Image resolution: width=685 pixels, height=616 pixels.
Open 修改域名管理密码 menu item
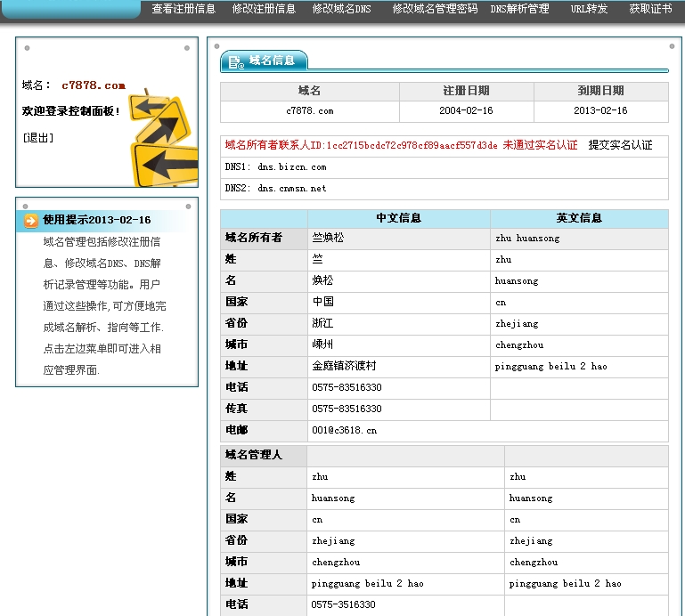[435, 9]
